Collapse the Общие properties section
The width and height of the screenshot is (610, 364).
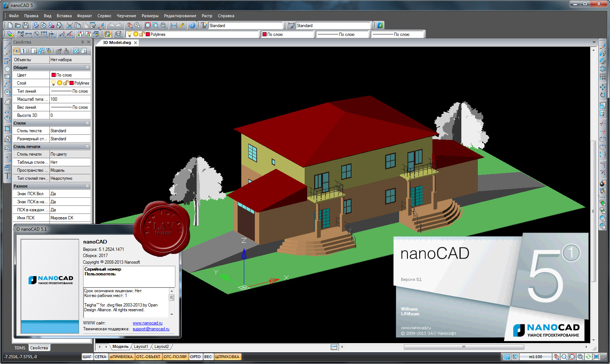pyautogui.click(x=87, y=67)
